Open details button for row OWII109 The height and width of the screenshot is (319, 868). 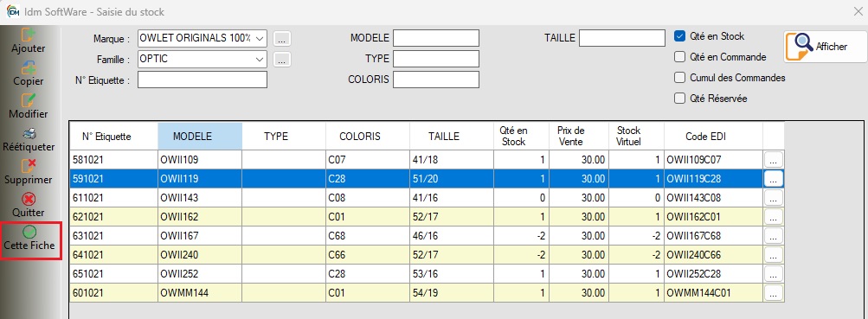(774, 160)
